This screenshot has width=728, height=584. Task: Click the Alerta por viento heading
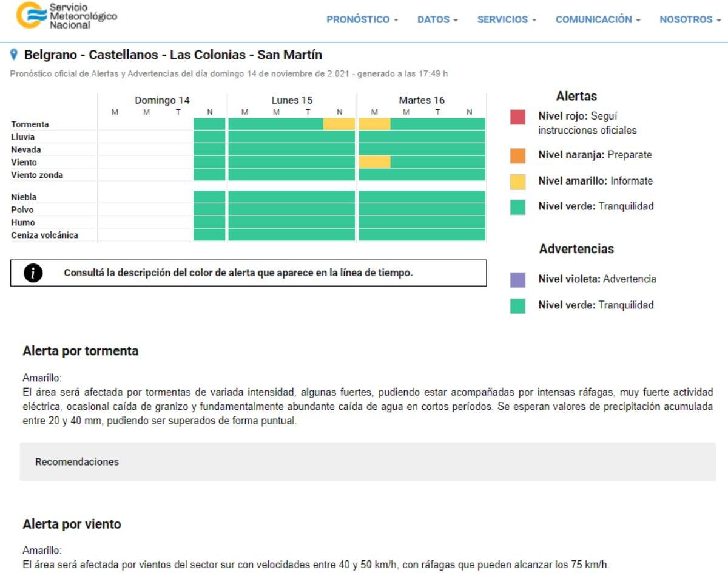[x=72, y=524]
